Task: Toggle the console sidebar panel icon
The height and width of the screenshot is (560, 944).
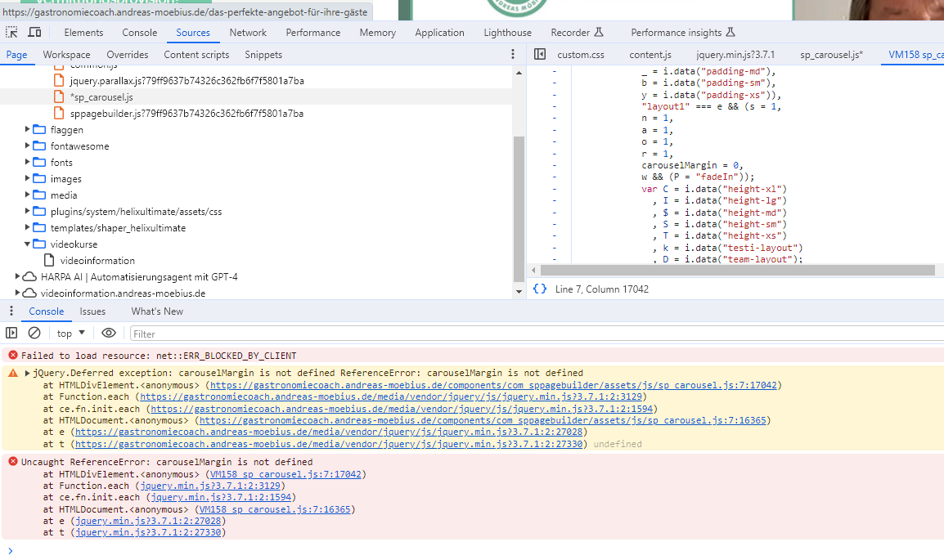Action: [11, 334]
